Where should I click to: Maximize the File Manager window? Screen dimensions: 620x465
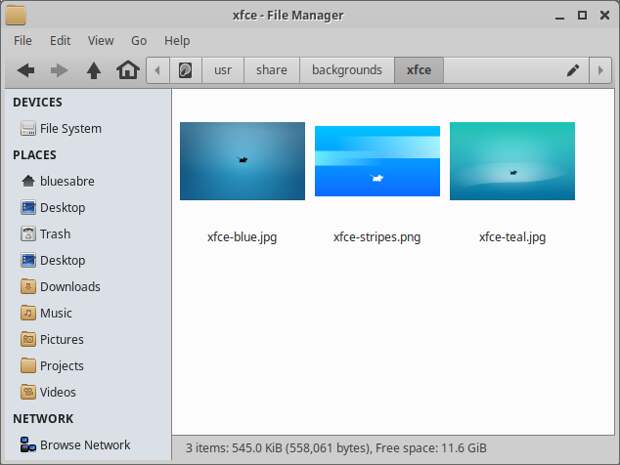pyautogui.click(x=582, y=15)
